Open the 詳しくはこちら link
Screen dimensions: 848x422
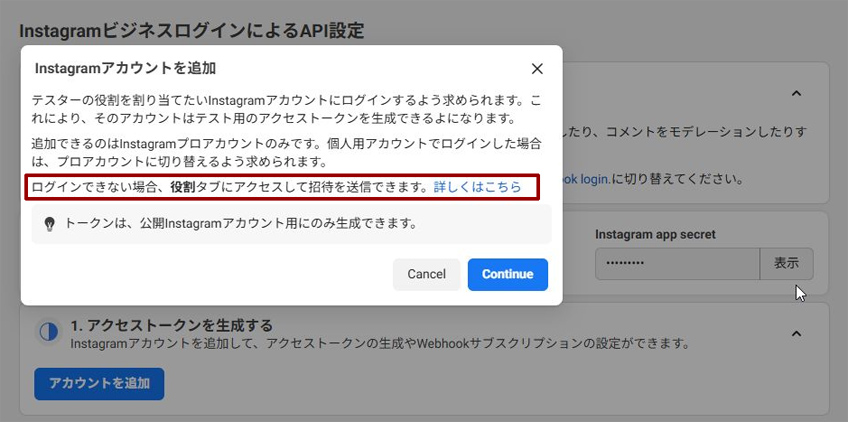[x=478, y=187]
